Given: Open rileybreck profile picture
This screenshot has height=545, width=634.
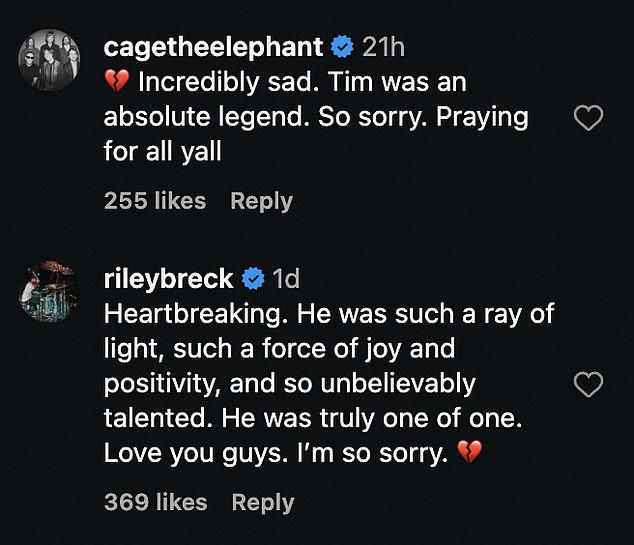Looking at the screenshot, I should point(49,292).
